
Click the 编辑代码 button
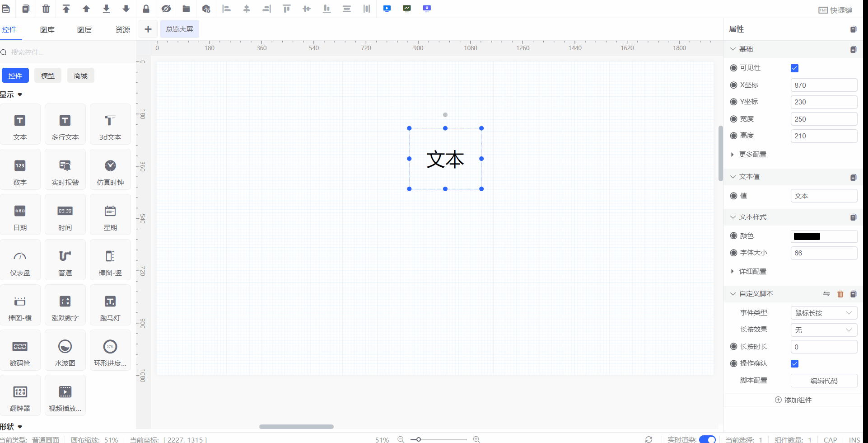[x=824, y=381]
